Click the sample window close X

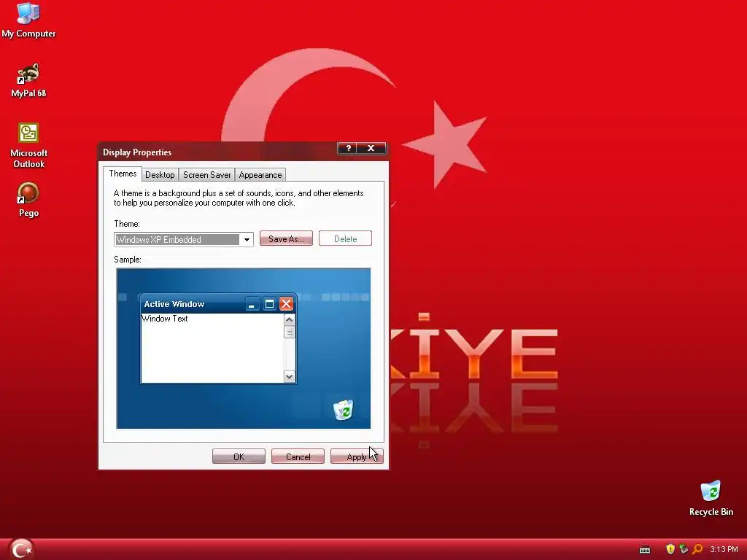click(286, 304)
